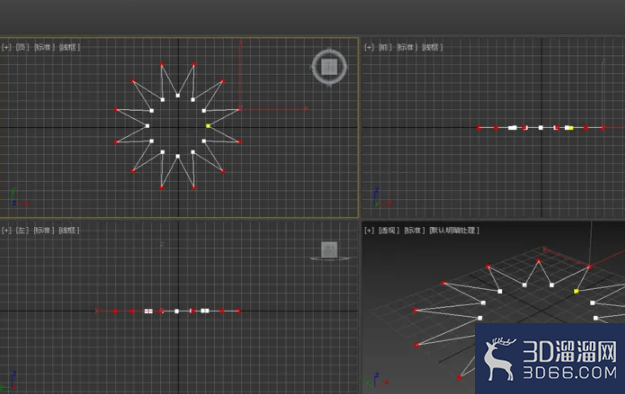Select the yellow vertex in the Perspective (透视) viewport
Screen dimensions: 625x394
coord(576,291)
